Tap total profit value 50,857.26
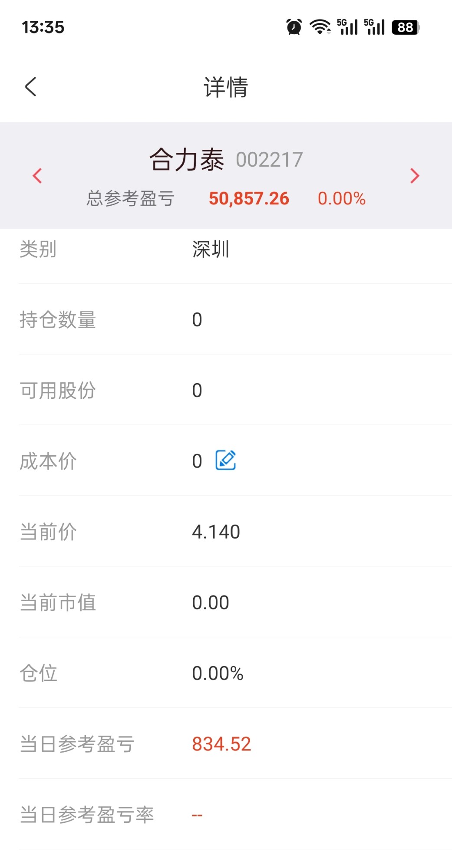This screenshot has height=868, width=452. (x=249, y=198)
